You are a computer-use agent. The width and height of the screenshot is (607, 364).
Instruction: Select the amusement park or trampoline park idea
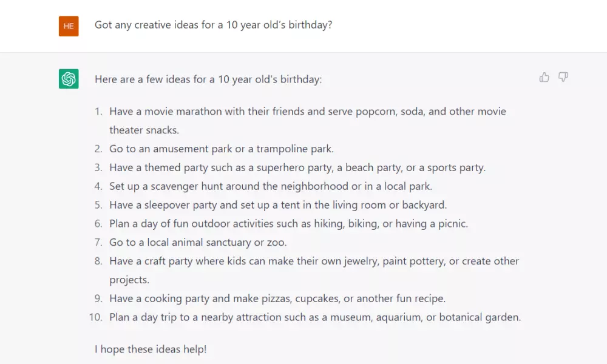(222, 149)
